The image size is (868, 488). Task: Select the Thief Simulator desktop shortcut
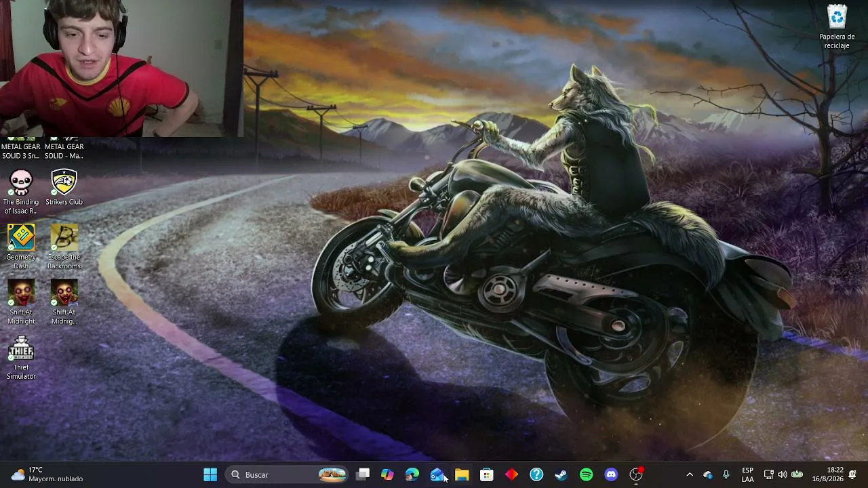21,357
